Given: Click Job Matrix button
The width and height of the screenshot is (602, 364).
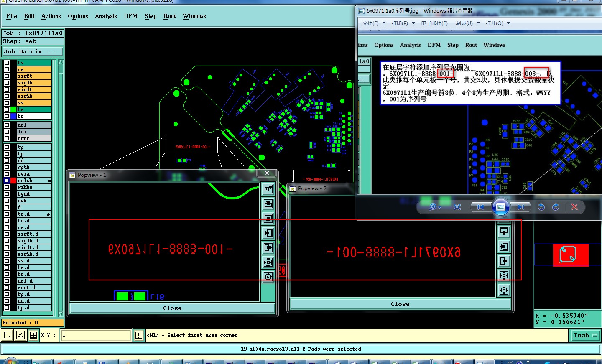Looking at the screenshot, I should (32, 52).
